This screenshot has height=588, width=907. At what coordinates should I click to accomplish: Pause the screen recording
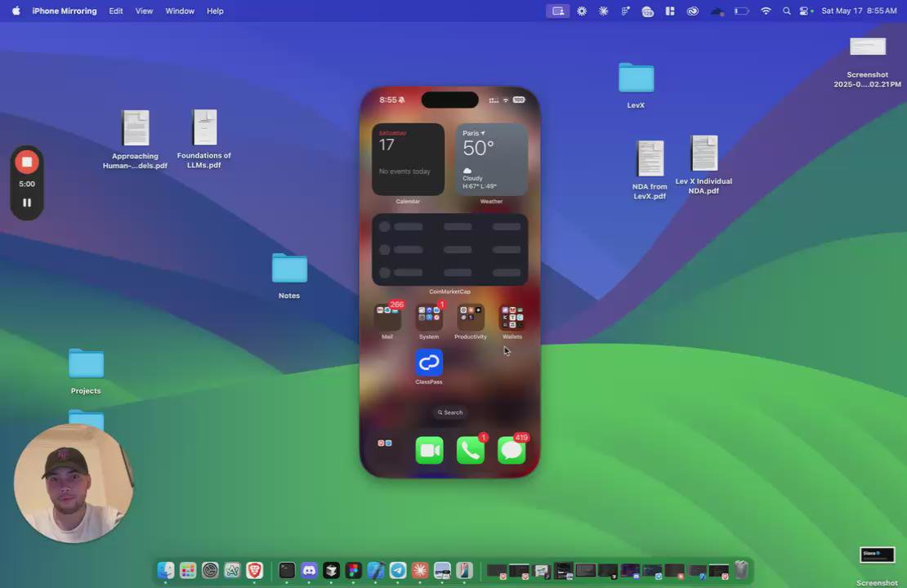[x=27, y=203]
